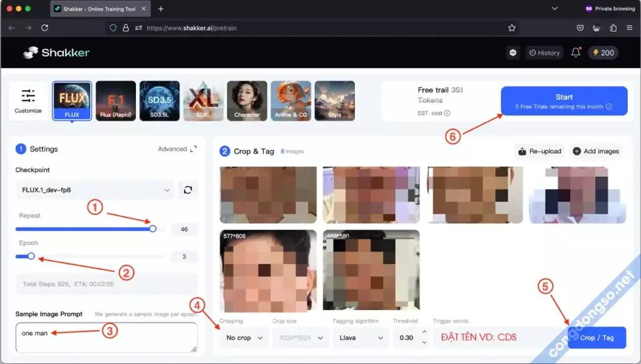Screen dimensions: 641x364
Task: Open notifications from the bell icon
Action: click(x=575, y=53)
